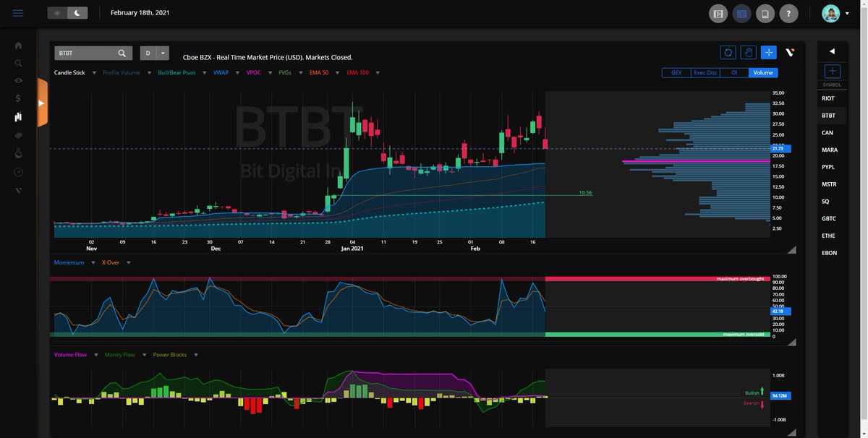Open the VPOC dropdown arrow
Screen dimensions: 868x438
(271, 73)
